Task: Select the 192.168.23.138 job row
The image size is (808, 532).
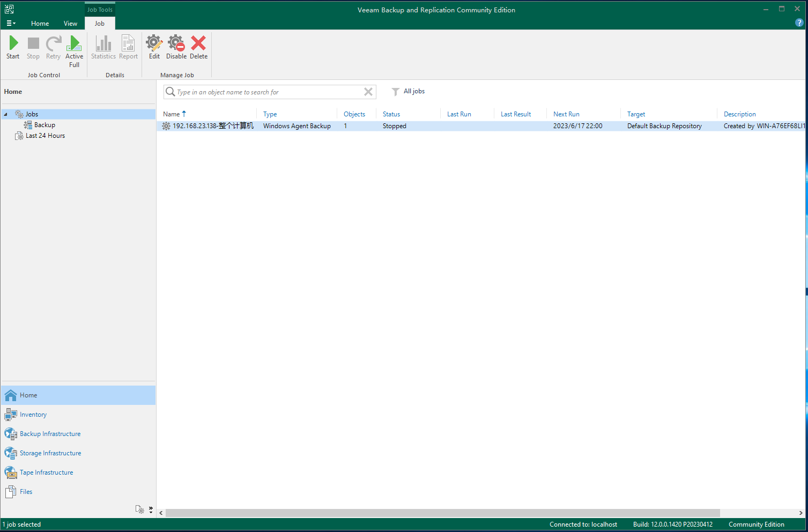Action: click(x=481, y=126)
